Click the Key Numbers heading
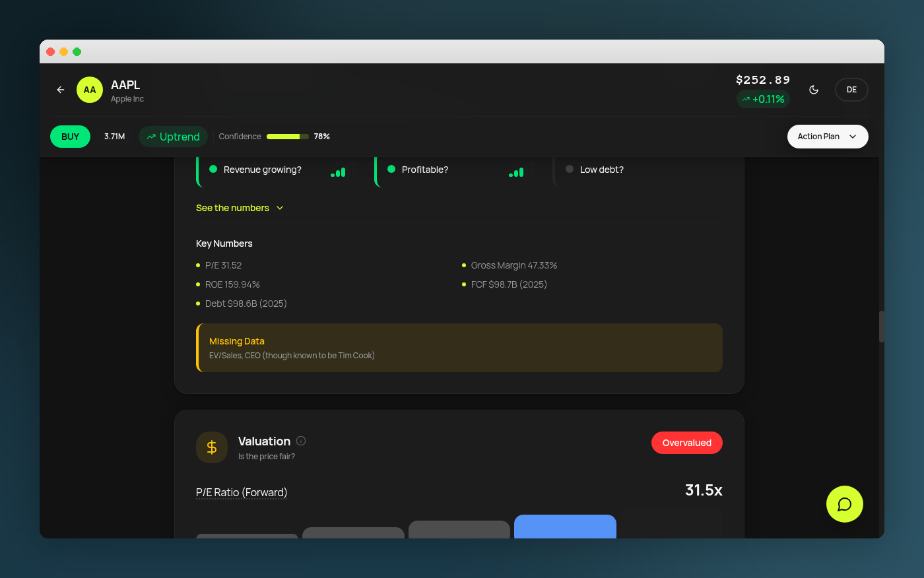 pyautogui.click(x=224, y=243)
